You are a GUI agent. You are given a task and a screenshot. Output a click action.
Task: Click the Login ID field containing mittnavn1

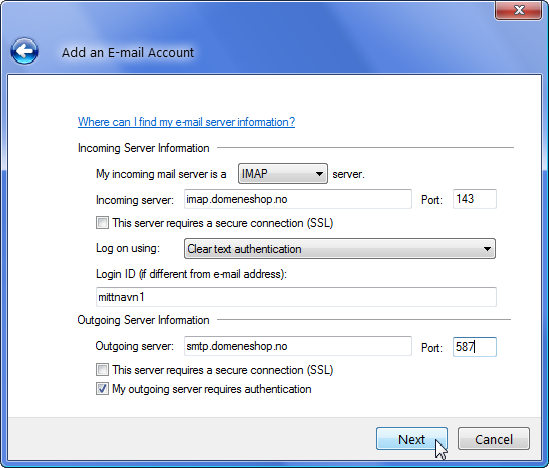point(296,297)
